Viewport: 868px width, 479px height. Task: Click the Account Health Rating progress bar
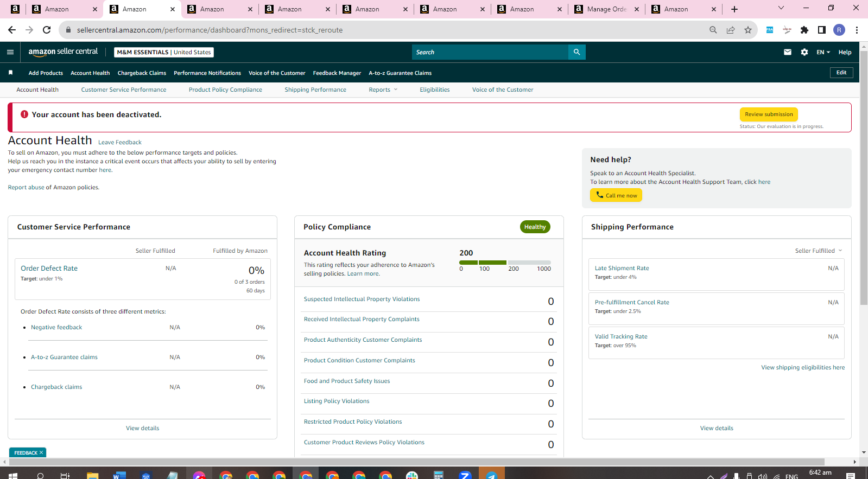[x=505, y=263]
